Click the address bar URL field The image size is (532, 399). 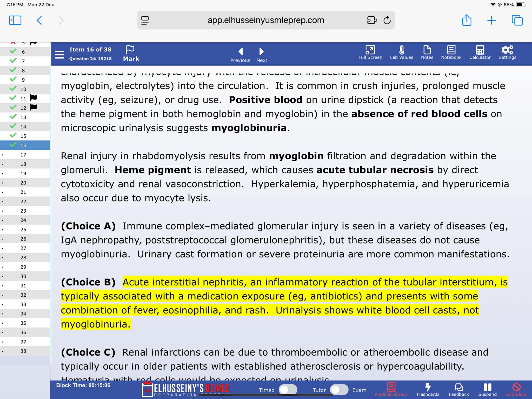point(266,20)
